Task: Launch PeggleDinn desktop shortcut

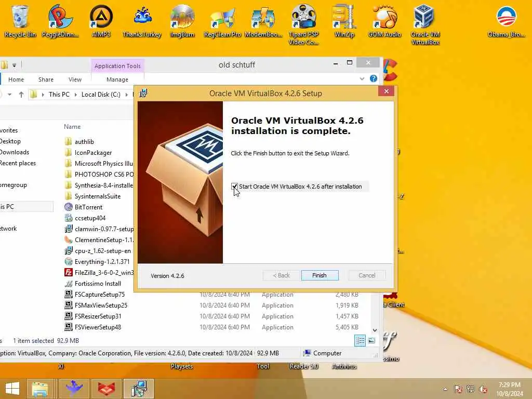Action: click(60, 20)
